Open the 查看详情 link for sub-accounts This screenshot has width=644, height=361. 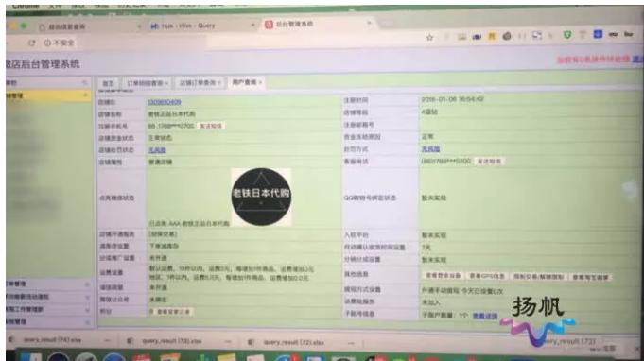click(x=484, y=316)
